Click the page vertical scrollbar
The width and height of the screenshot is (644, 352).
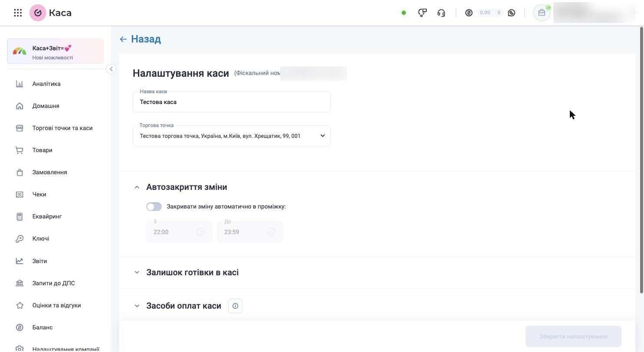click(642, 160)
